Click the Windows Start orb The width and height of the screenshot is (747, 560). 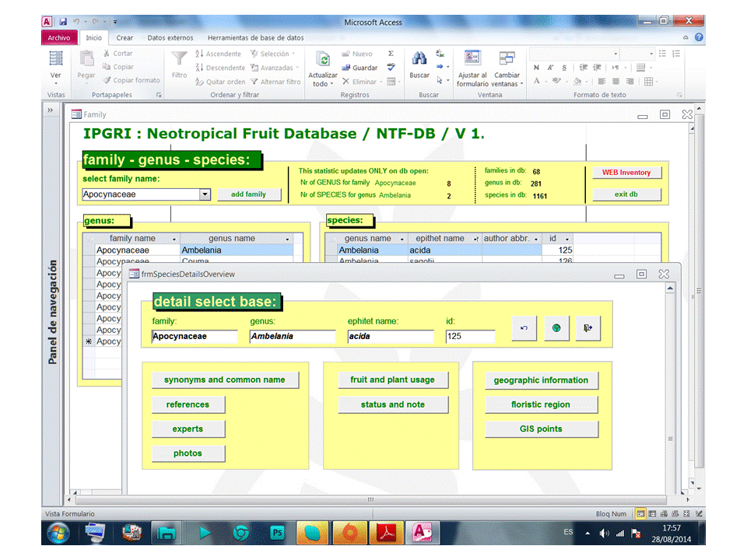tap(58, 533)
